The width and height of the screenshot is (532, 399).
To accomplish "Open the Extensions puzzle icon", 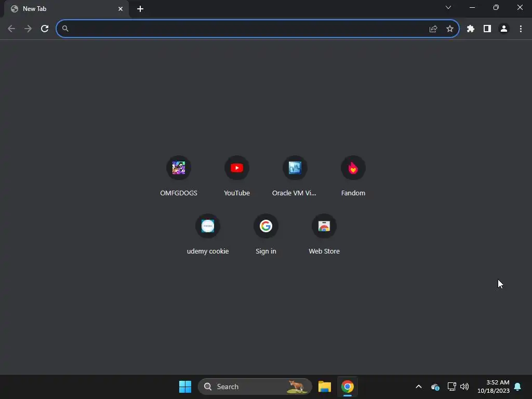I will tap(471, 29).
